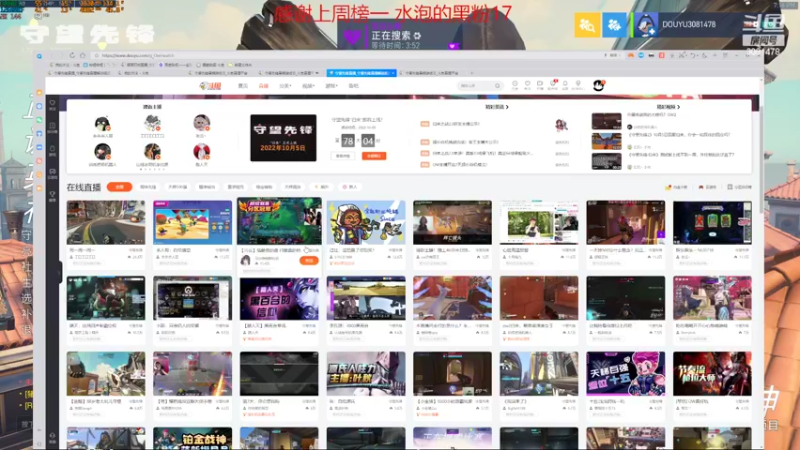The width and height of the screenshot is (800, 450).
Task: Open the 游戏 dropdown in site navigation
Action: click(x=331, y=86)
